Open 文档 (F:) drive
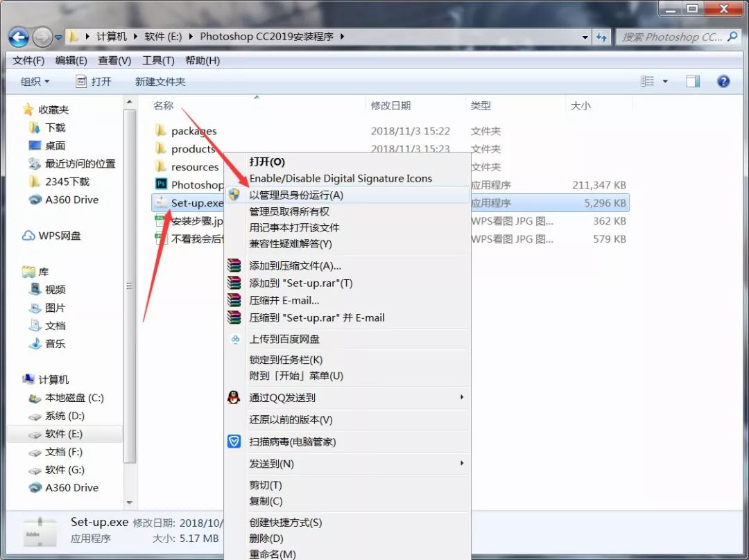The width and height of the screenshot is (749, 560). 55,452
